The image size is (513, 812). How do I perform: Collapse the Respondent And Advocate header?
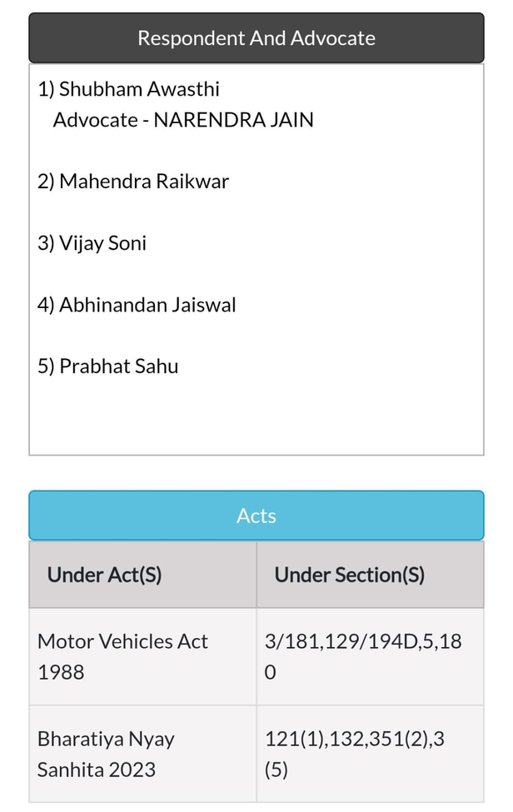pyautogui.click(x=256, y=37)
